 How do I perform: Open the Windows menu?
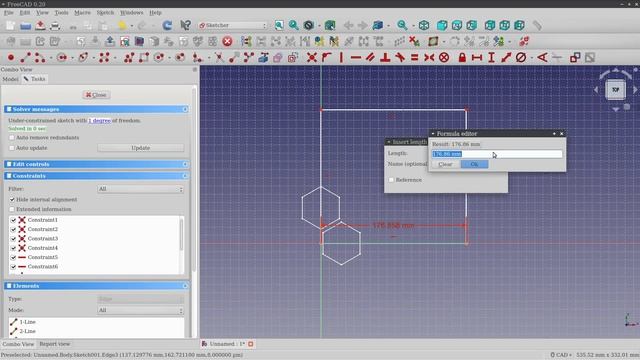tap(131, 13)
